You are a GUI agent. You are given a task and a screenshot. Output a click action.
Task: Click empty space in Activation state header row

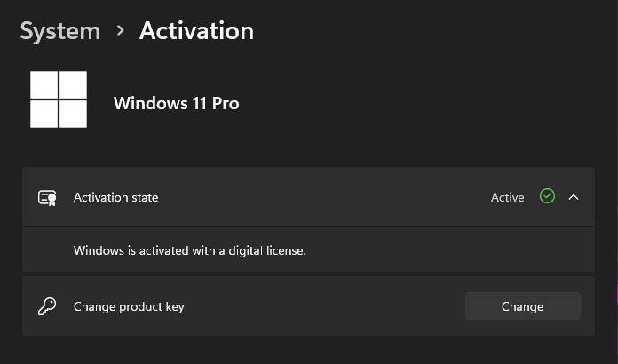tap(320, 197)
